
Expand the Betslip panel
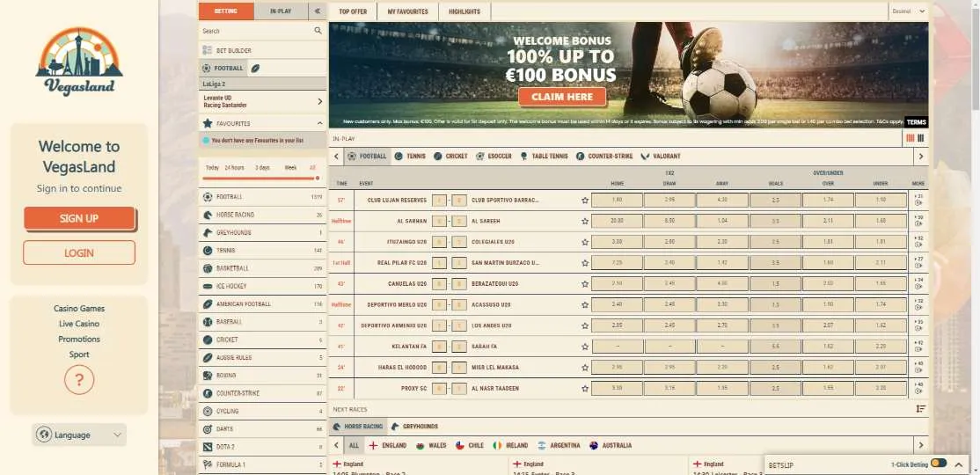(958, 464)
